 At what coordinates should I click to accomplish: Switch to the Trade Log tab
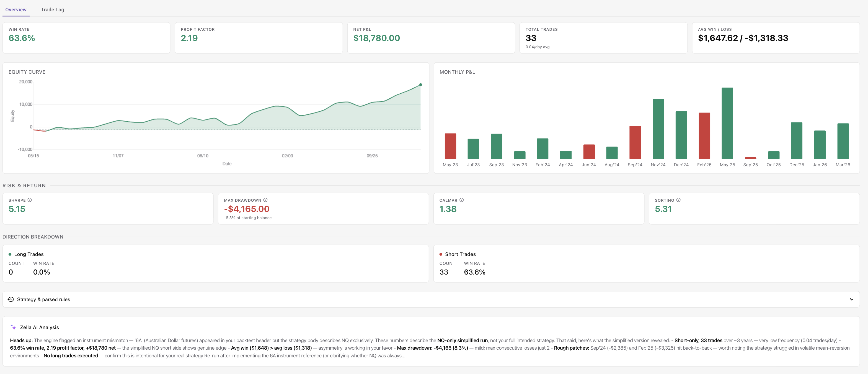[x=53, y=9]
